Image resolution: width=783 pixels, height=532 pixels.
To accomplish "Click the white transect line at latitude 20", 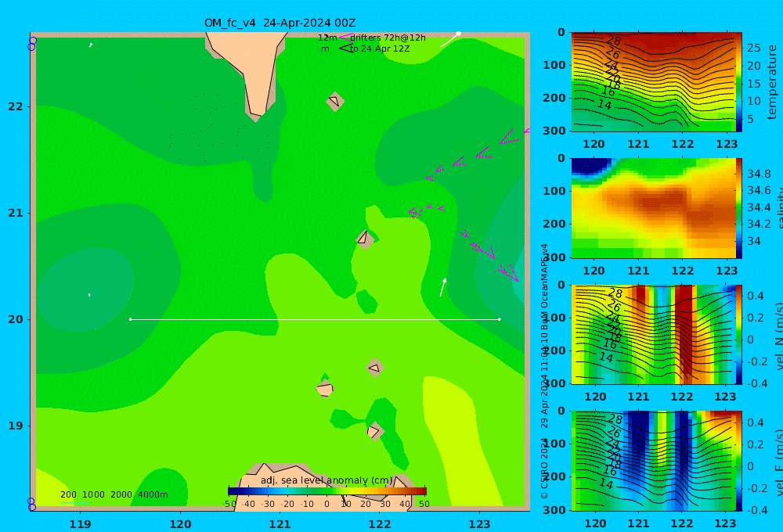I will tap(315, 319).
